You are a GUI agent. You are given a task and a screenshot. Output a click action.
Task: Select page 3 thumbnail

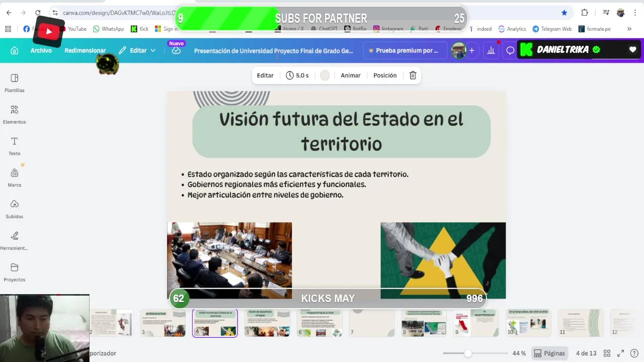[x=163, y=323]
